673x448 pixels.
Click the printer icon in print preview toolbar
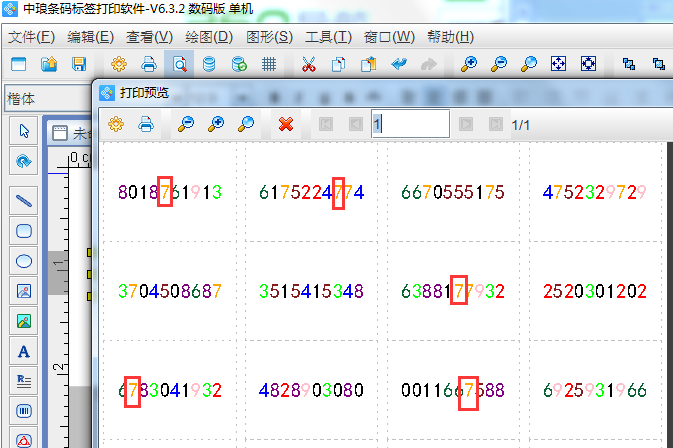click(x=146, y=124)
